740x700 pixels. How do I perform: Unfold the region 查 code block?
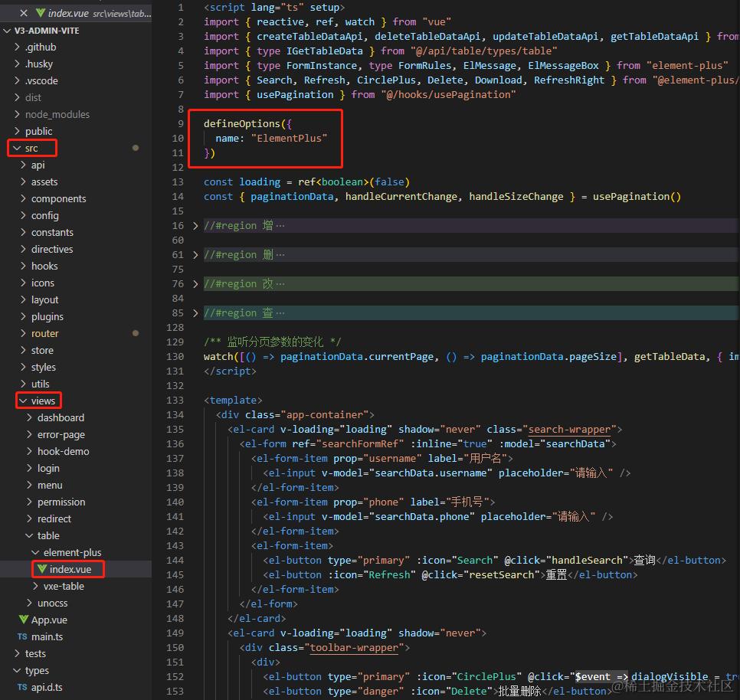[x=195, y=313]
